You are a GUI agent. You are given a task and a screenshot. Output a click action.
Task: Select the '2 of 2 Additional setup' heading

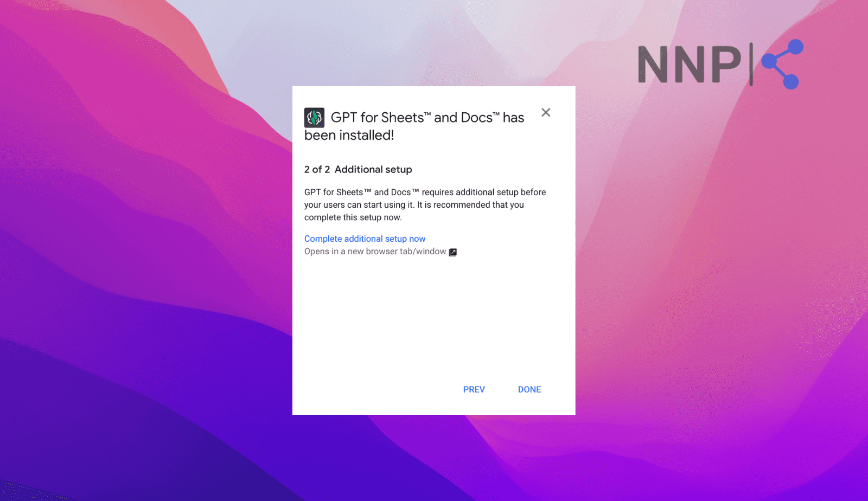coord(358,169)
